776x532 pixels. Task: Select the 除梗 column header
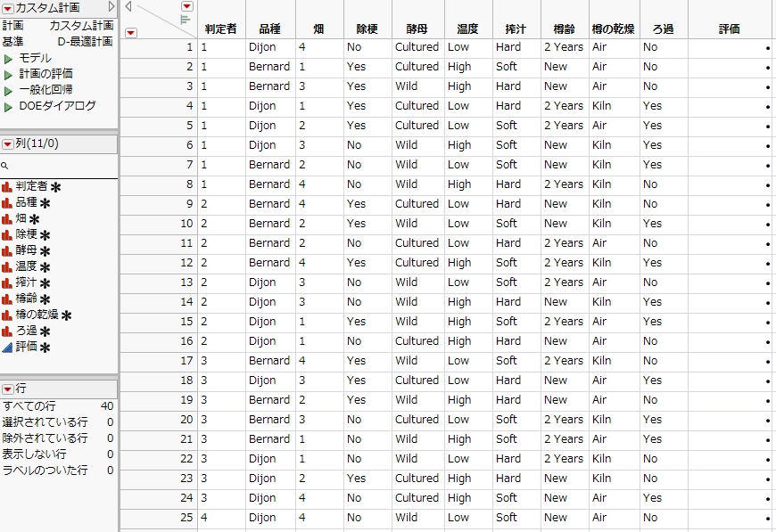[x=367, y=29]
